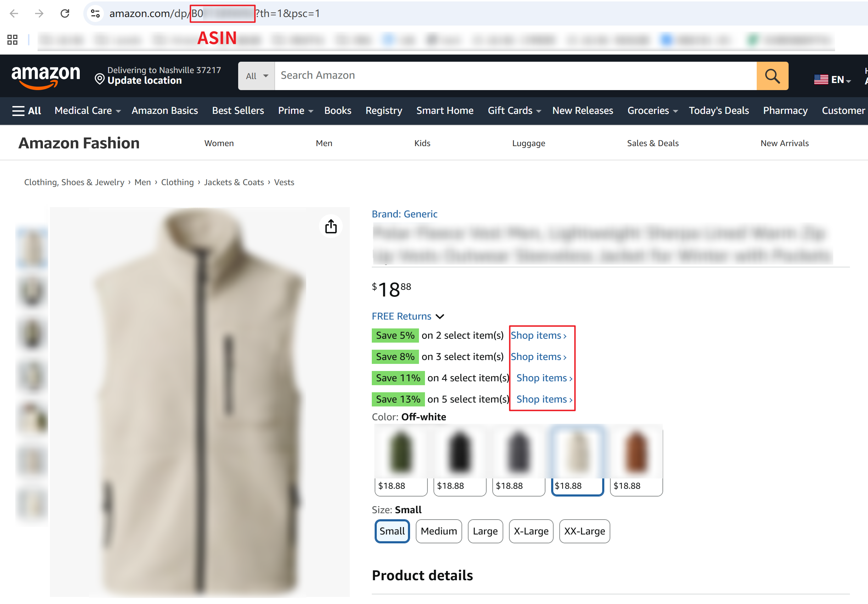Open EN language selector dropdown
The image size is (868, 604).
[x=833, y=79]
